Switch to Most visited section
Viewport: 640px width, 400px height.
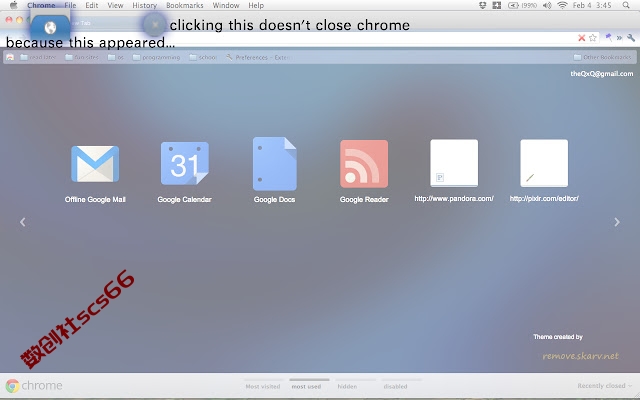tap(263, 386)
